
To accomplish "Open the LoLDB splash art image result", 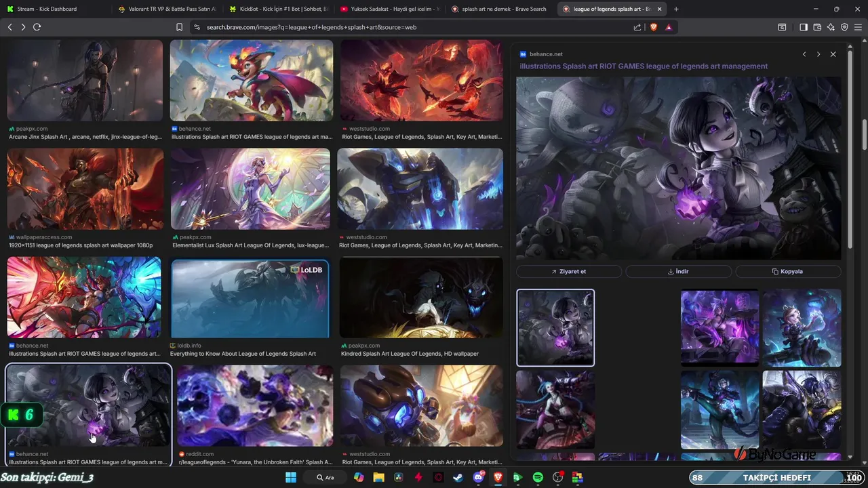I will [250, 299].
